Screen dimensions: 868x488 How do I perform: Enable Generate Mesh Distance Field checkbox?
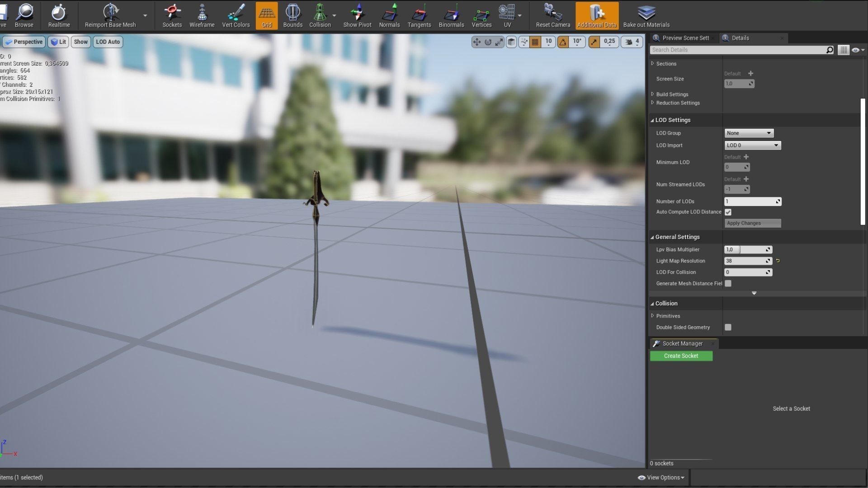pyautogui.click(x=728, y=283)
